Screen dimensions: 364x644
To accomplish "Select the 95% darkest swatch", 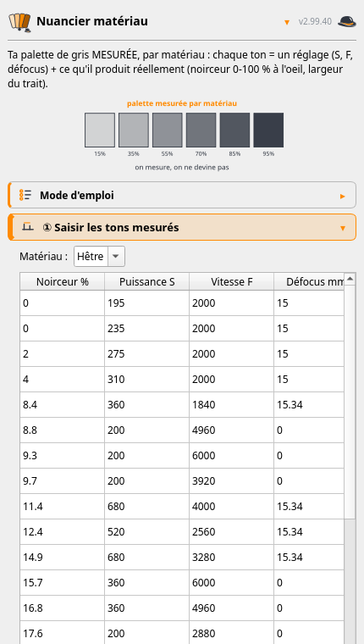I will pyautogui.click(x=268, y=130).
